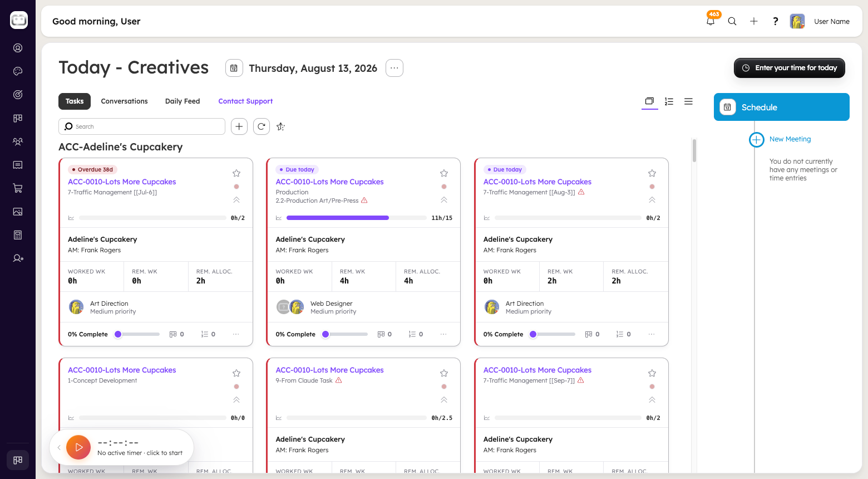Screen dimensions: 868x479
Task: Click the add task plus button beside Search
Action: click(239, 126)
